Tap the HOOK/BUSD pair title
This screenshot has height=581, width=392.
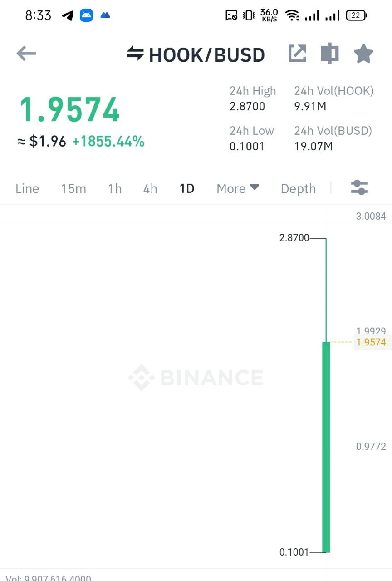[x=207, y=55]
